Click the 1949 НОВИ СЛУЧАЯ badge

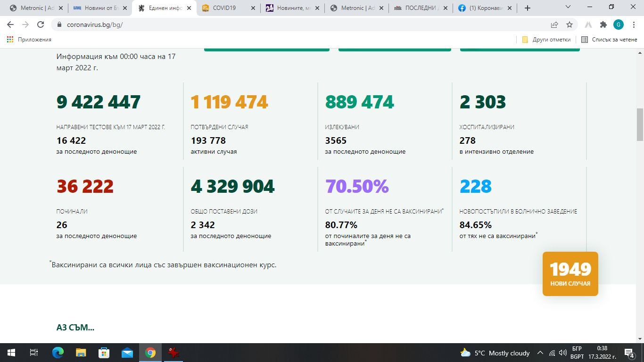[570, 274]
